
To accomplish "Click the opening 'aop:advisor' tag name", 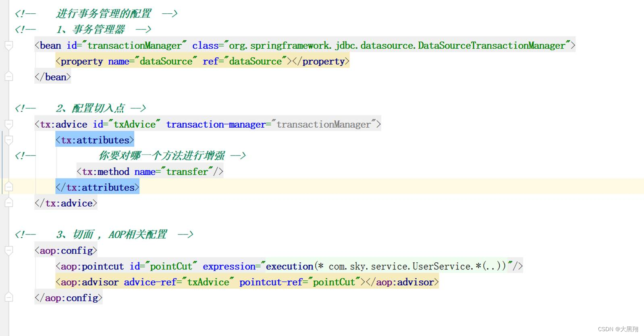I will point(89,282).
